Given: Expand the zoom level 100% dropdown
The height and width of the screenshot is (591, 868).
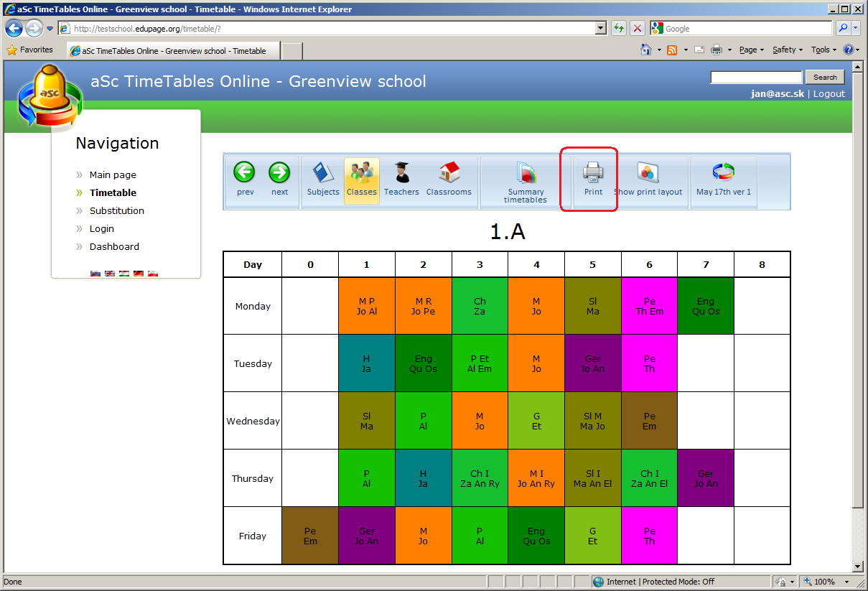Looking at the screenshot, I should click(x=847, y=582).
